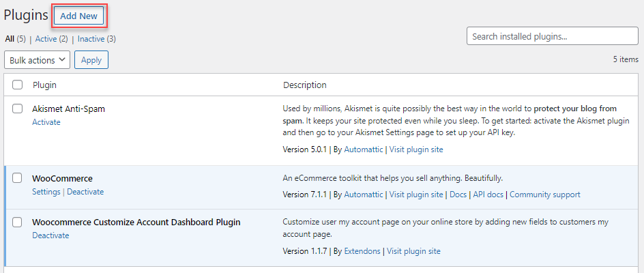This screenshot has height=273, width=644.
Task: Click the WooCommerce plugin name
Action: pos(63,178)
